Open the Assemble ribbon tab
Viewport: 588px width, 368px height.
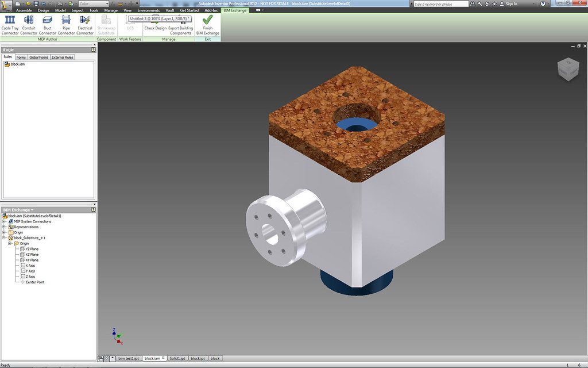pyautogui.click(x=24, y=10)
